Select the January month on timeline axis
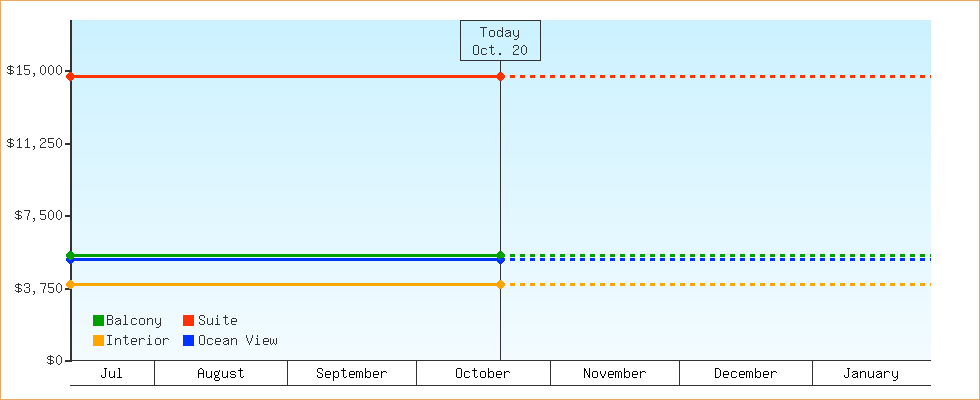Image resolution: width=980 pixels, height=400 pixels. [871, 374]
